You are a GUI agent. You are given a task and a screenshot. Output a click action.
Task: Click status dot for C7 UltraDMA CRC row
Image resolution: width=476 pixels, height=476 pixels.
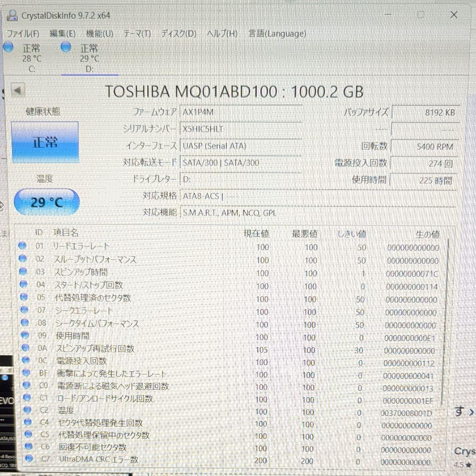[29, 458]
